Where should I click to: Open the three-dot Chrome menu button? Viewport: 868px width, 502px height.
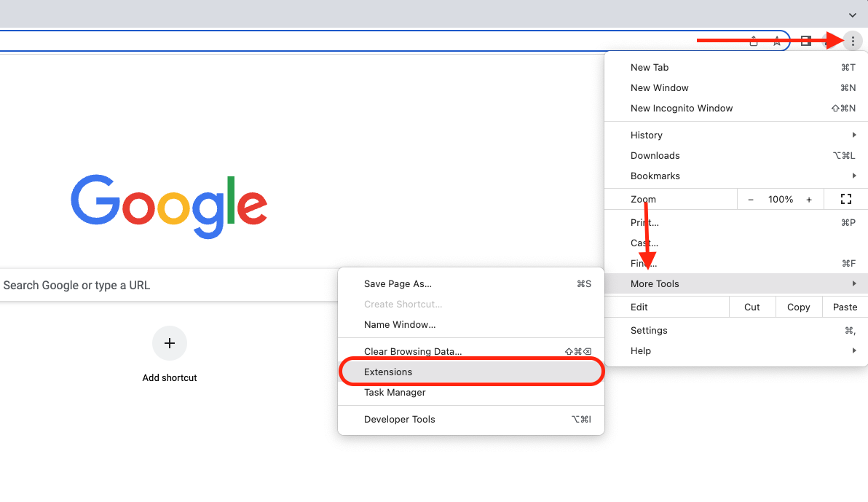click(x=853, y=41)
